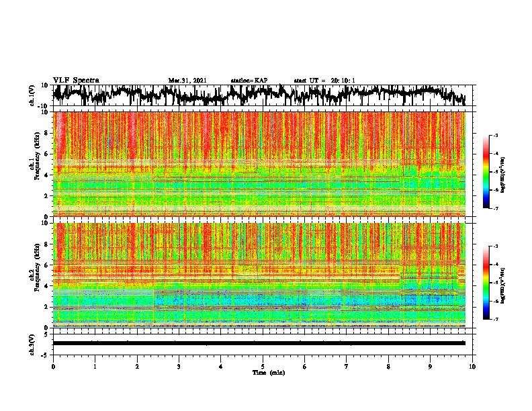The height and width of the screenshot is (411, 532).
Task: Click inside the ch.1 spectrogram plot
Action: (259, 164)
